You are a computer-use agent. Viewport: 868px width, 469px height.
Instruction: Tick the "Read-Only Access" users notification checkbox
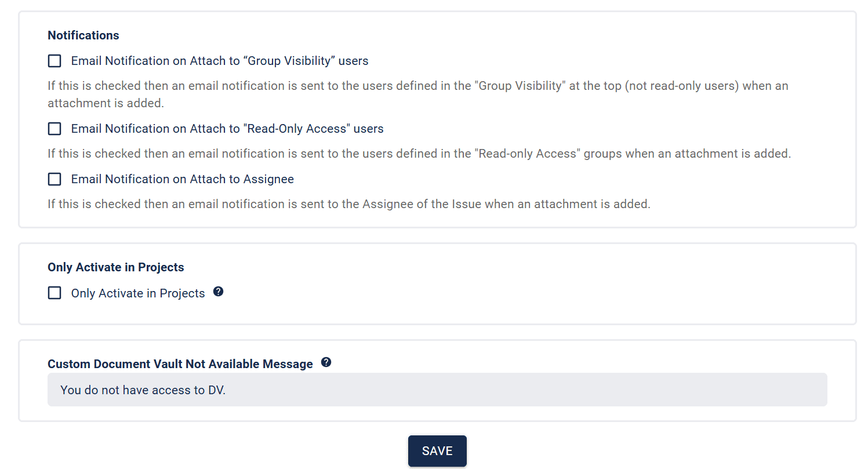[x=55, y=129]
